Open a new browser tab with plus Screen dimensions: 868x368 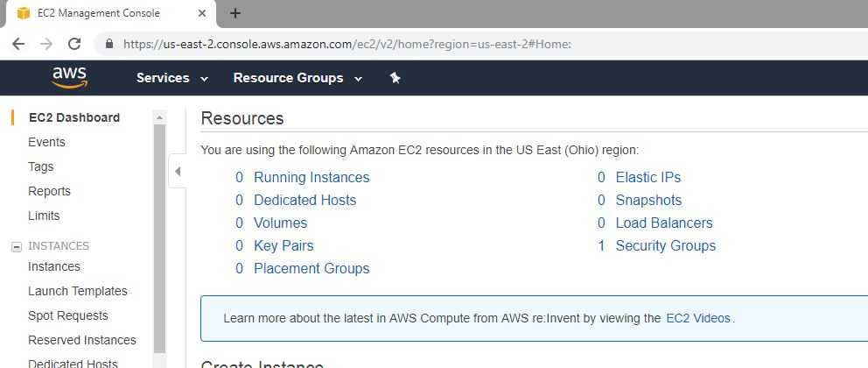(x=235, y=13)
